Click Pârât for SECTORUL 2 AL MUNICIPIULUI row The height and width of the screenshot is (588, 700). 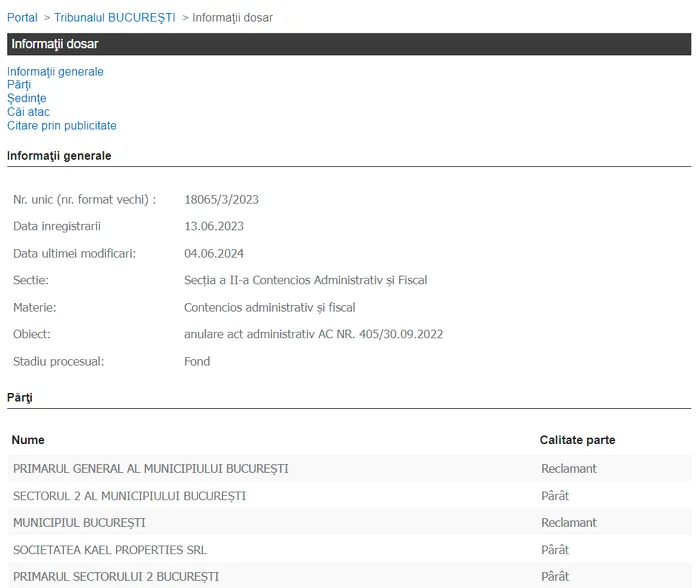click(x=555, y=496)
